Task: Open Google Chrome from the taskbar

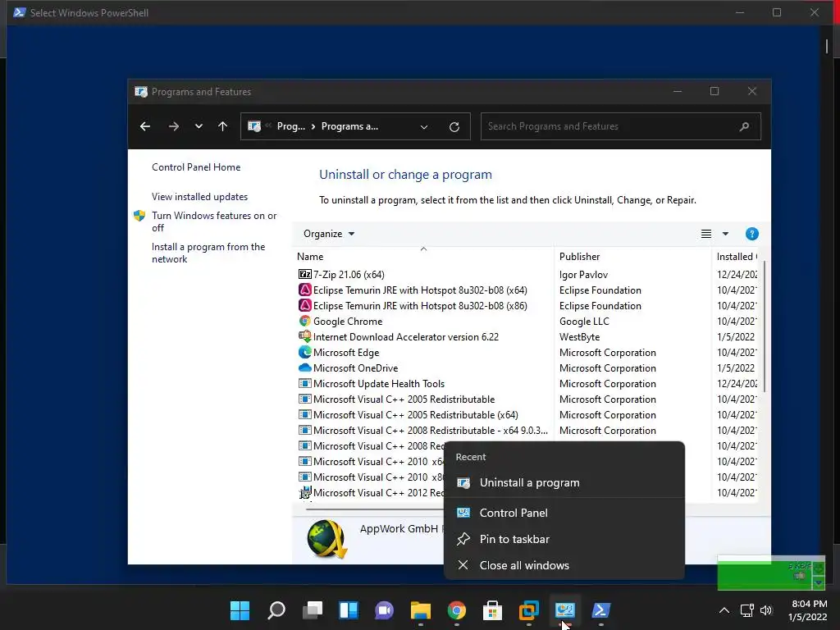Action: pos(456,610)
